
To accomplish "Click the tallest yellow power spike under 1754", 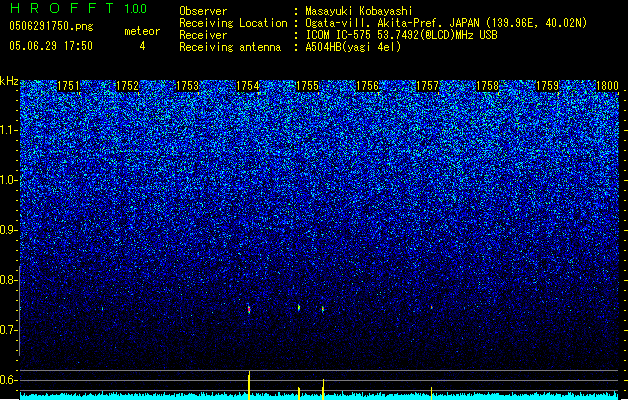I will [249, 385].
